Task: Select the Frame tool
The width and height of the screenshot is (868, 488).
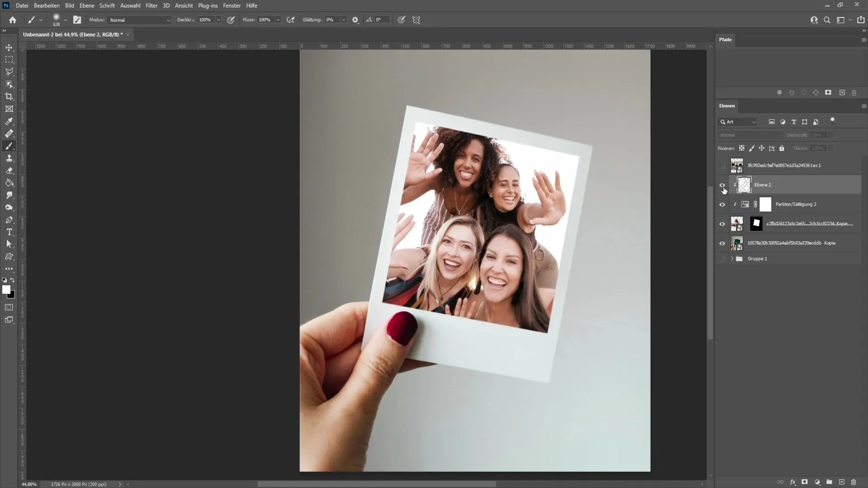Action: [x=9, y=109]
